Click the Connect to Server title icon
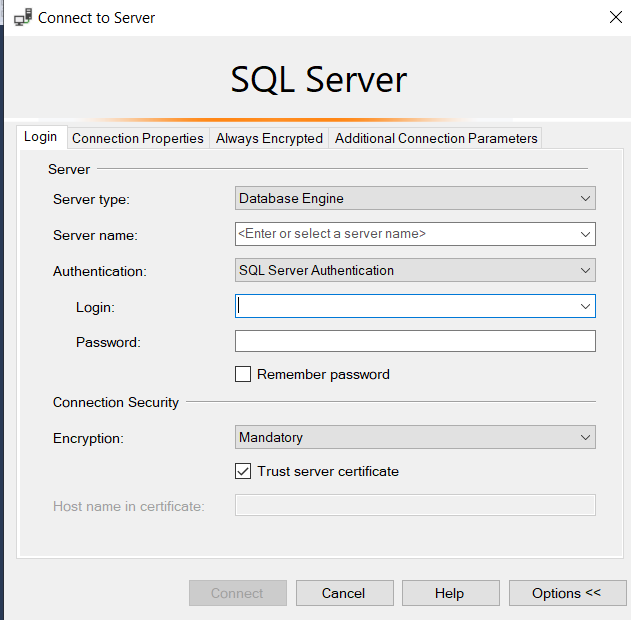The height and width of the screenshot is (620, 631). (23, 18)
